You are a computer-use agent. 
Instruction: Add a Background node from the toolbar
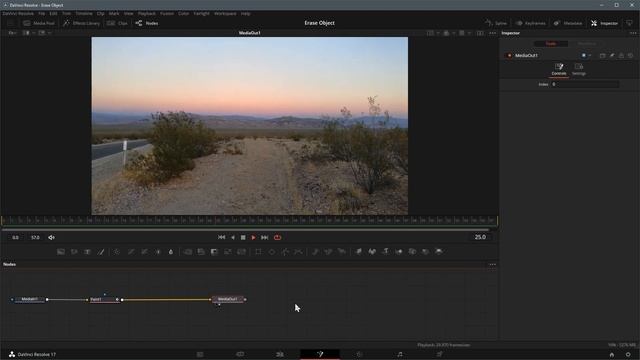pos(61,252)
